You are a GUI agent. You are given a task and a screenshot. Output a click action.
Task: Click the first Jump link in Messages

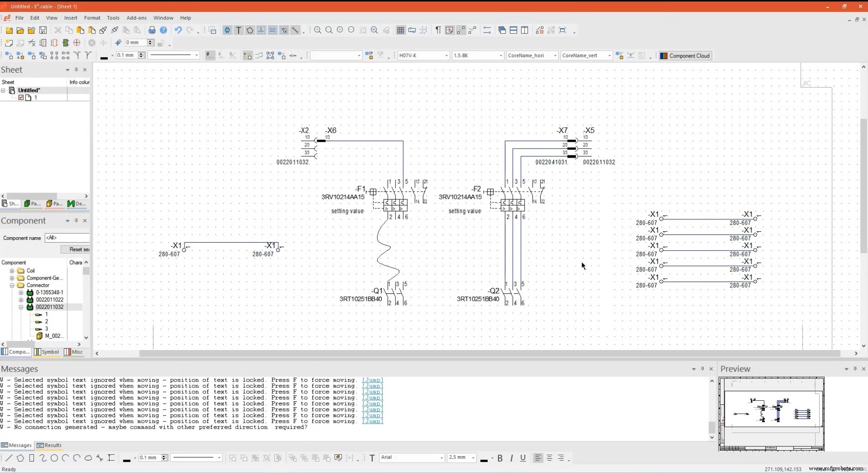pyautogui.click(x=372, y=380)
